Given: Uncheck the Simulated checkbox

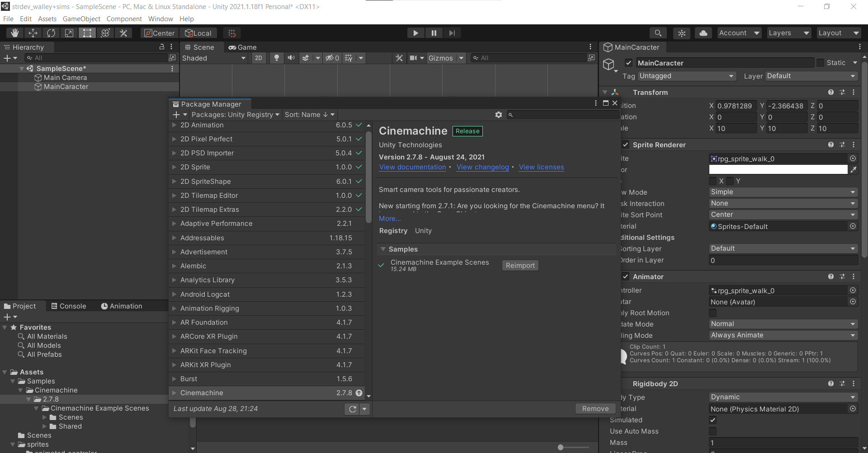Looking at the screenshot, I should [713, 420].
